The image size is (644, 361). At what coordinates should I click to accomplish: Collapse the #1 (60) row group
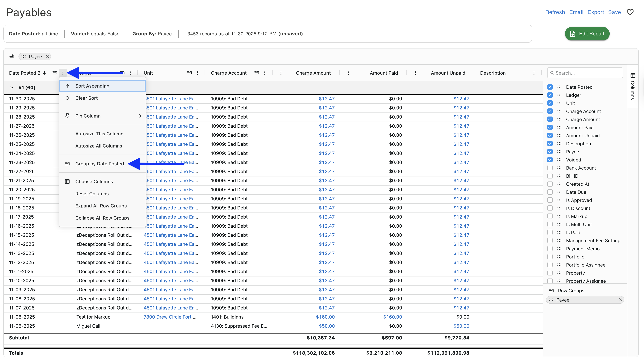(11, 88)
